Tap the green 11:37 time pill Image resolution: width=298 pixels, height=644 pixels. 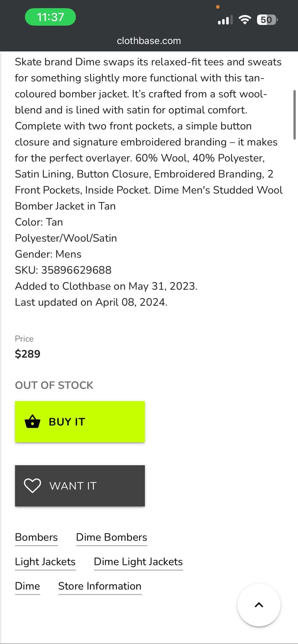[x=50, y=17]
